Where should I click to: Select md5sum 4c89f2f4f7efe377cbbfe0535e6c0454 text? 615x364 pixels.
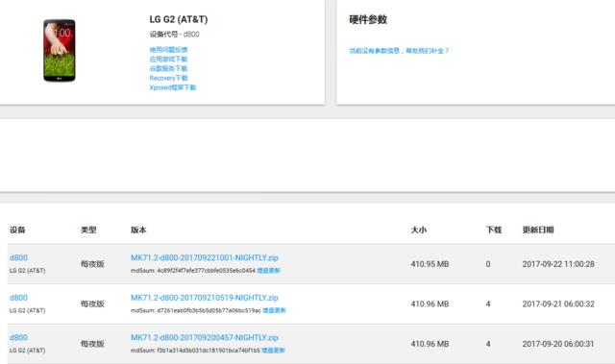193,270
